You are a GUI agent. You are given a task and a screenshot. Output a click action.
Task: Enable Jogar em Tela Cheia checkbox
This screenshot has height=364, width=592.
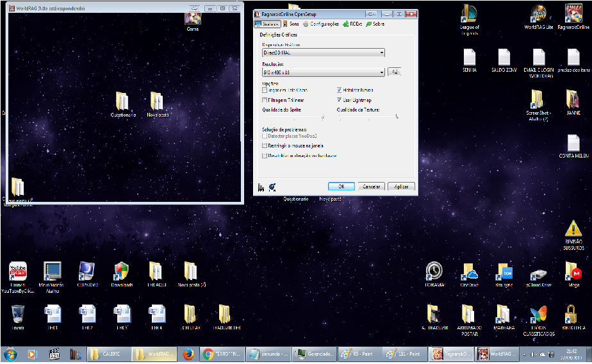pyautogui.click(x=265, y=90)
